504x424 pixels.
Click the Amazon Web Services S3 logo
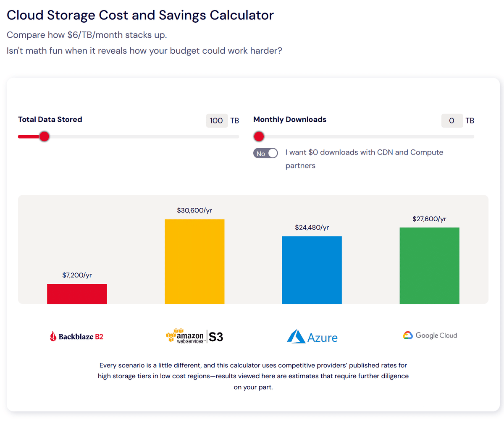point(194,336)
